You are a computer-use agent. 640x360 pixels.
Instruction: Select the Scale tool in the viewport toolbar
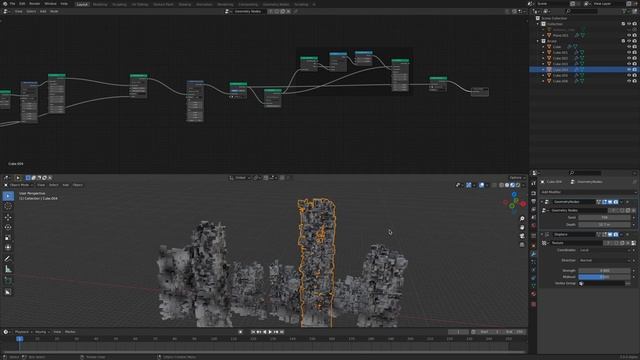point(8,238)
